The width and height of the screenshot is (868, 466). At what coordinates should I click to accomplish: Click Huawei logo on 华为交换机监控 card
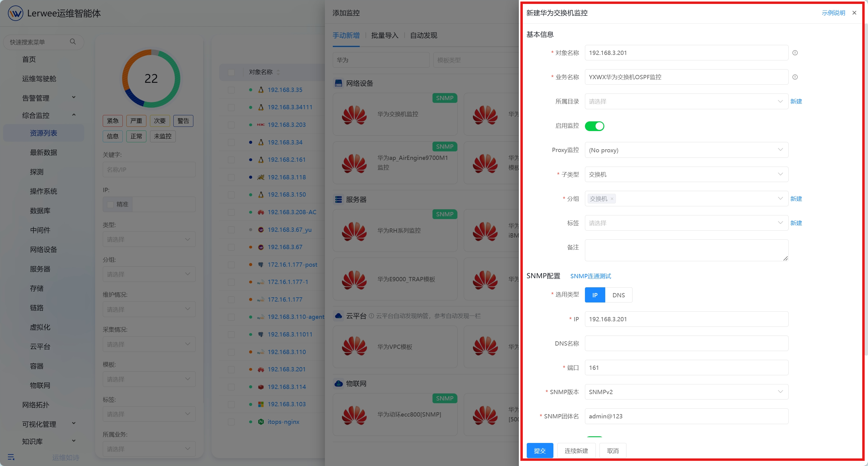(x=354, y=115)
